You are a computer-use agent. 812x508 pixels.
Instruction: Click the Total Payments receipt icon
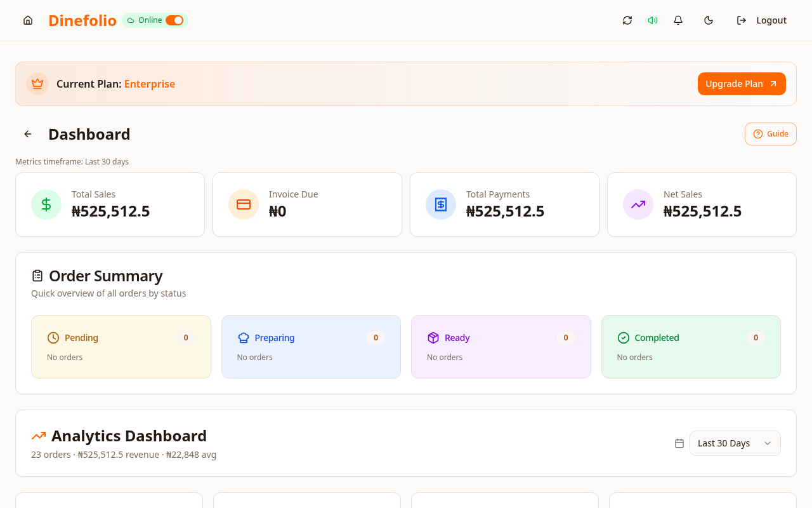(441, 204)
